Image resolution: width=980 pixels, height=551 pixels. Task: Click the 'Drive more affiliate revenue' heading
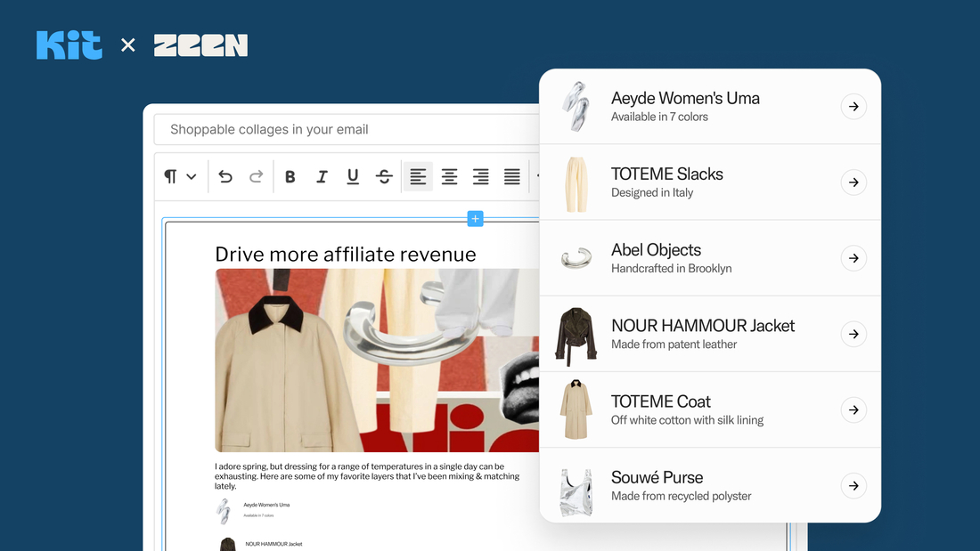345,255
